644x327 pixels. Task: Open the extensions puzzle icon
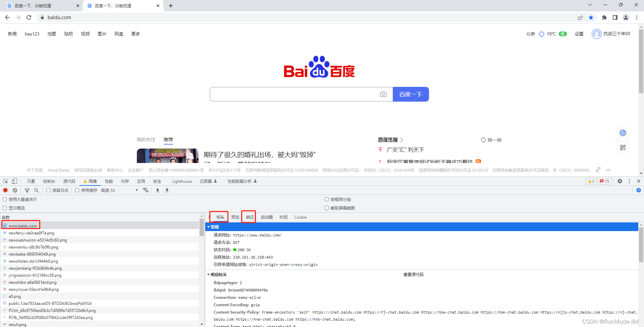[604, 17]
